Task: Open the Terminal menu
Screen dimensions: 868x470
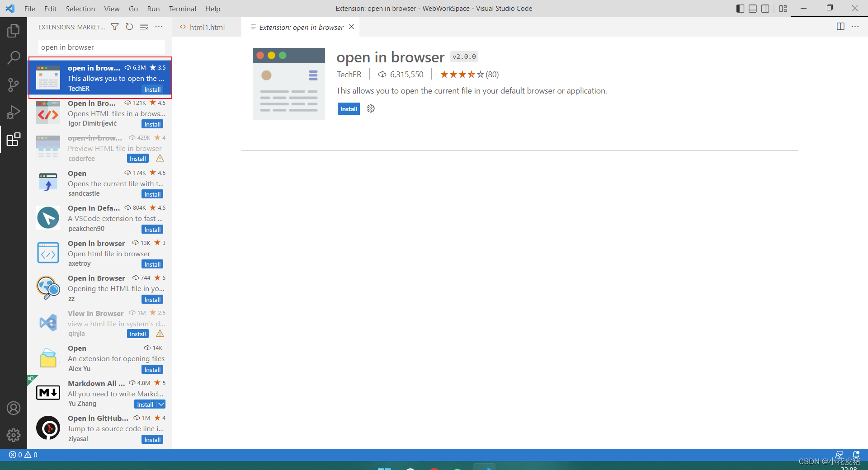Action: (x=182, y=9)
